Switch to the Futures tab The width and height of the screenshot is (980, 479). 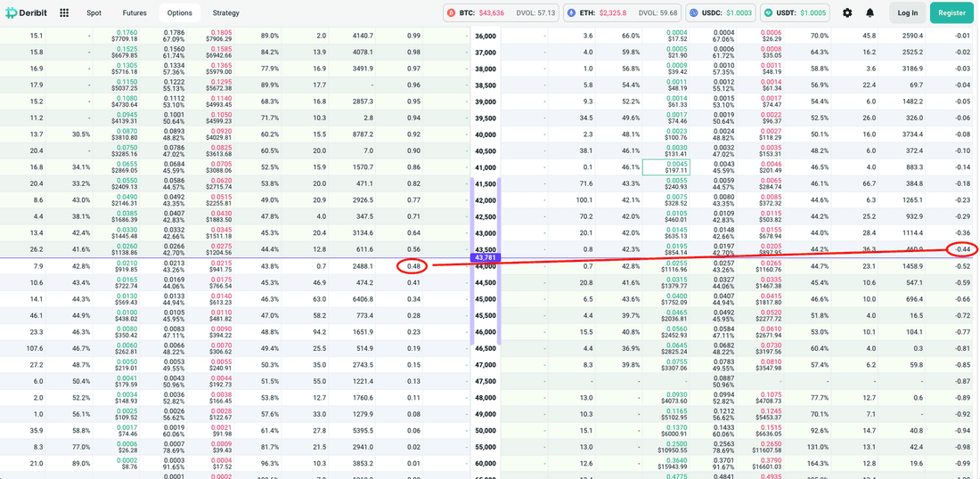135,12
